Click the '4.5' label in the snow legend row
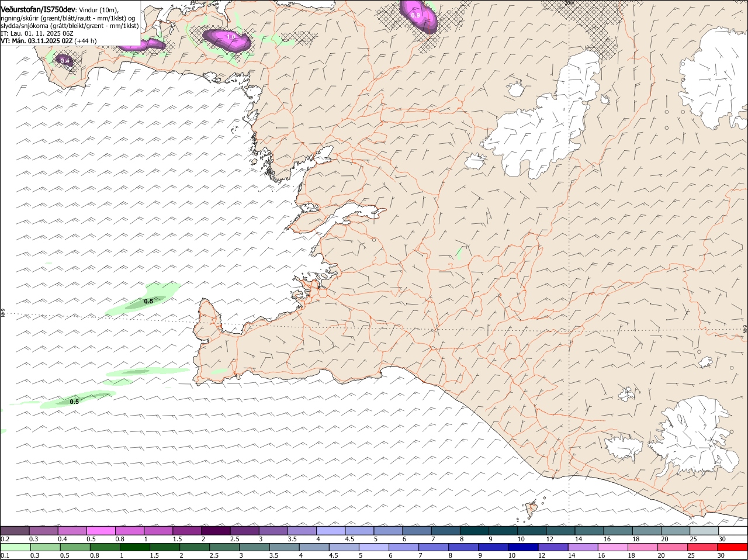748x560 pixels. pos(349,539)
